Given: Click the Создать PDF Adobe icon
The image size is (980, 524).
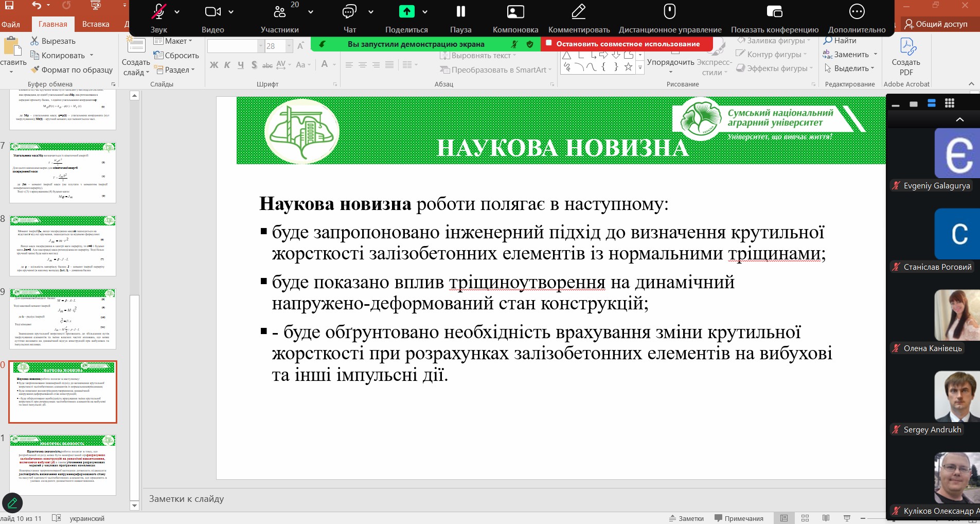Looking at the screenshot, I should point(907,57).
